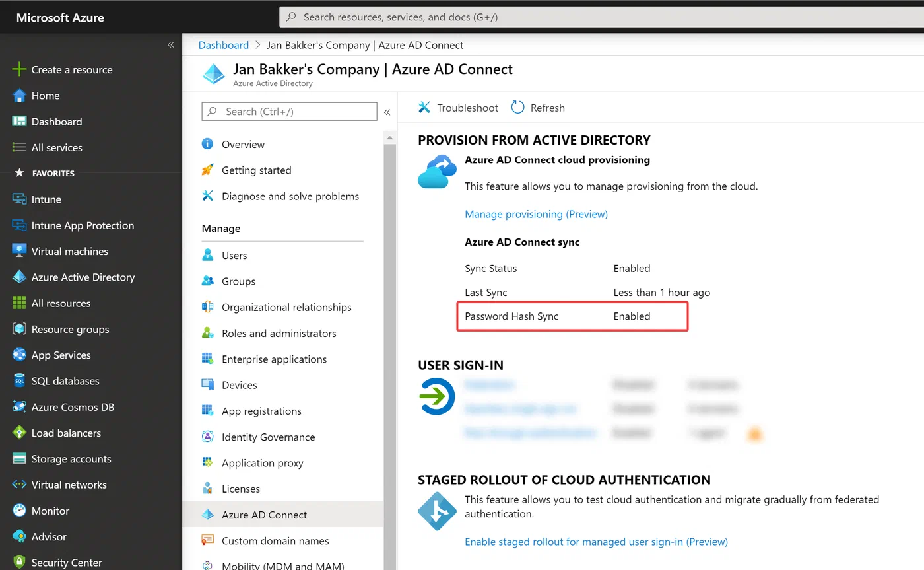Click the Home house icon
The width and height of the screenshot is (924, 570).
(20, 96)
